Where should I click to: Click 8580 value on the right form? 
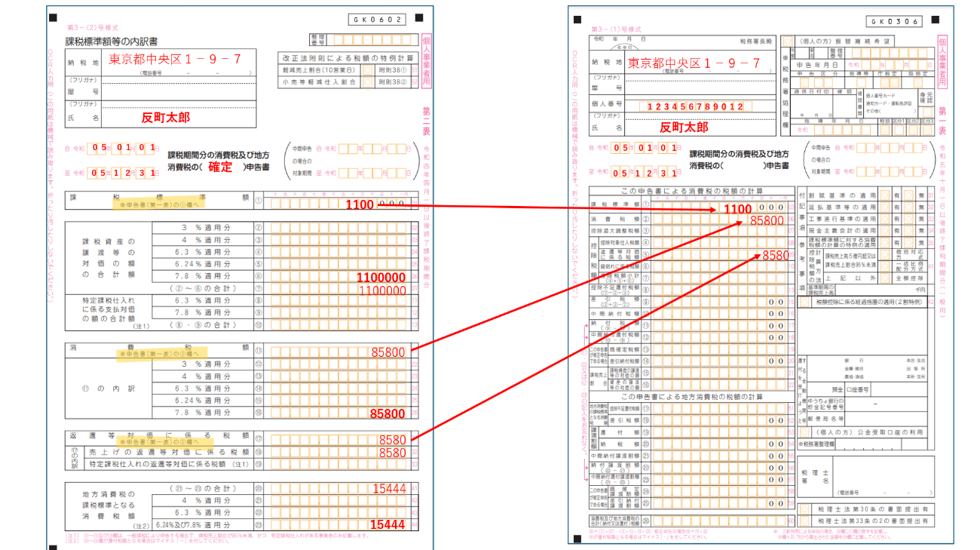pos(774,255)
